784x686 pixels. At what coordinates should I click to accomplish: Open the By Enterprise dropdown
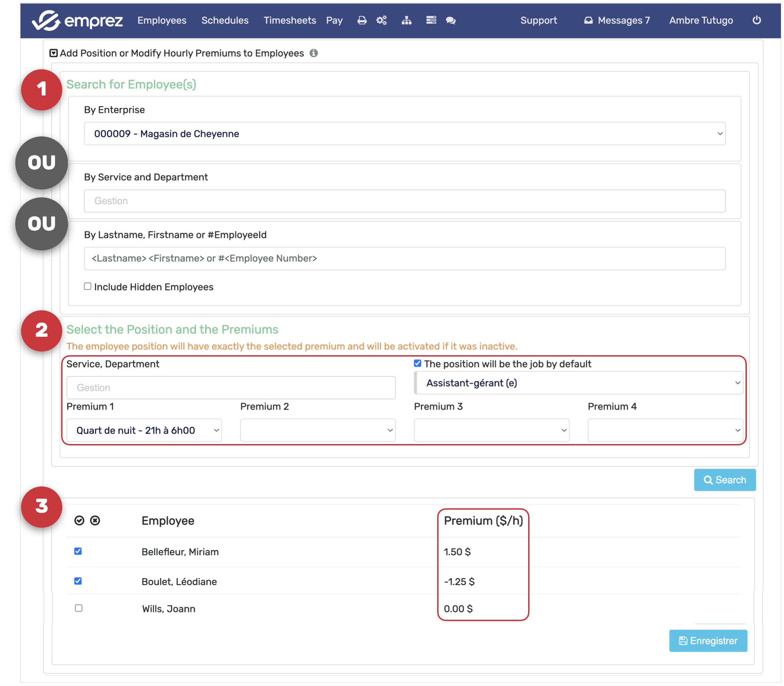[404, 134]
